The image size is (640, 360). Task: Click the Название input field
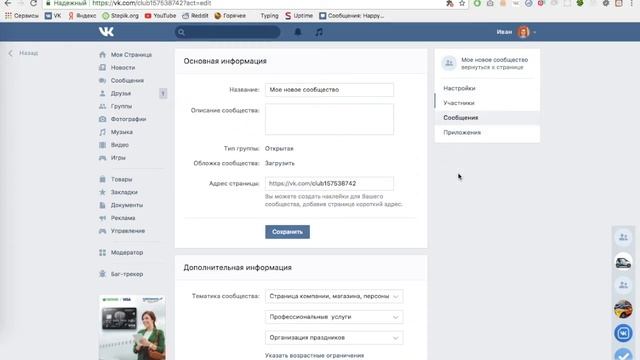(x=329, y=90)
